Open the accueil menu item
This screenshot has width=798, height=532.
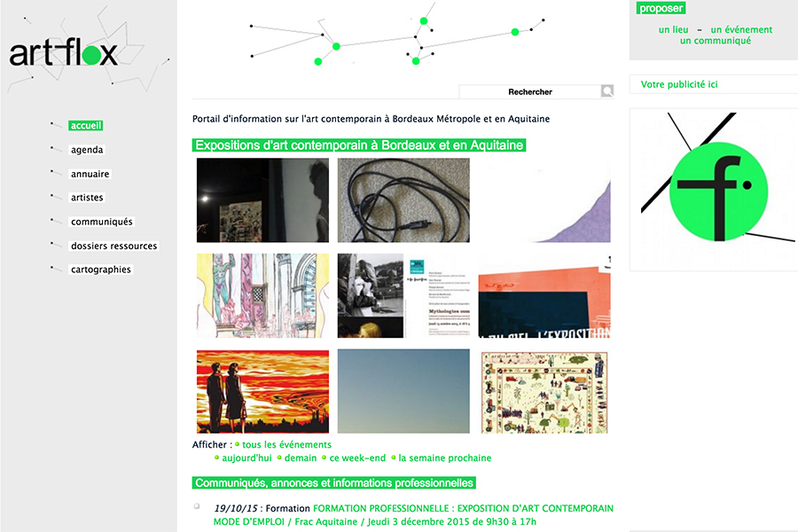coord(86,126)
